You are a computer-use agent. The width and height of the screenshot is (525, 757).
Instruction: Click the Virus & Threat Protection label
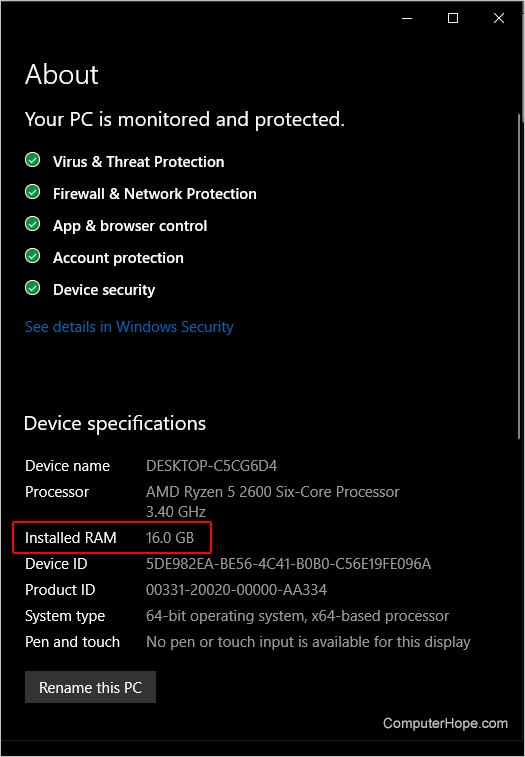[x=139, y=162]
